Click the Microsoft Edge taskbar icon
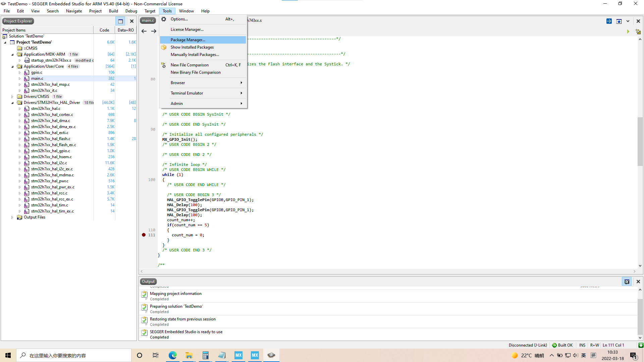The width and height of the screenshot is (644, 362). coord(172,355)
